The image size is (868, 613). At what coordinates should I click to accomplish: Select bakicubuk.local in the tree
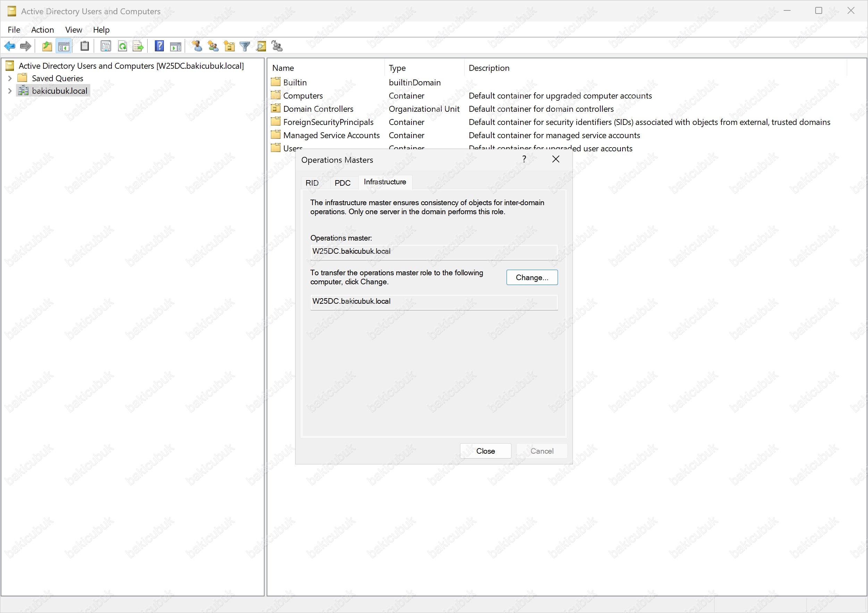pyautogui.click(x=59, y=91)
